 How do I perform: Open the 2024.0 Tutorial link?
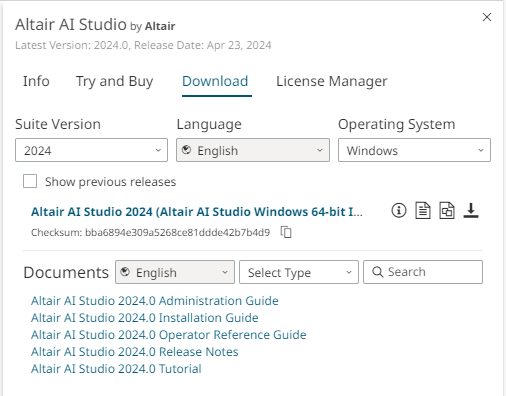[116, 369]
